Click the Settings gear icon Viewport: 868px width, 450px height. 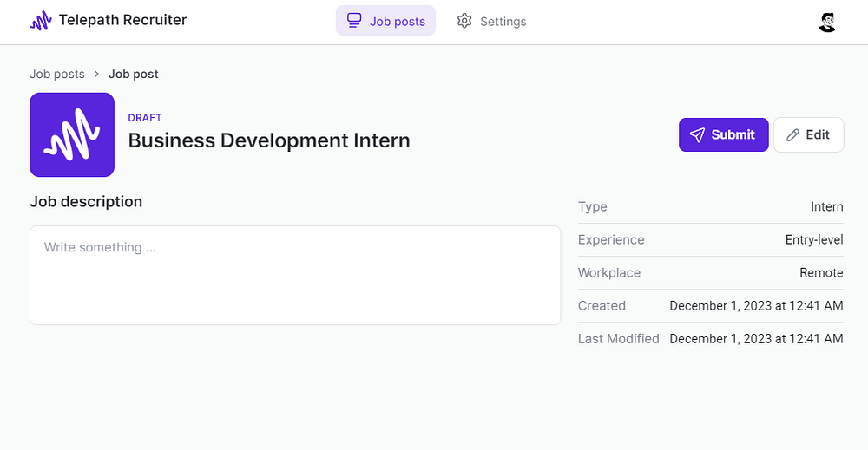(x=464, y=21)
